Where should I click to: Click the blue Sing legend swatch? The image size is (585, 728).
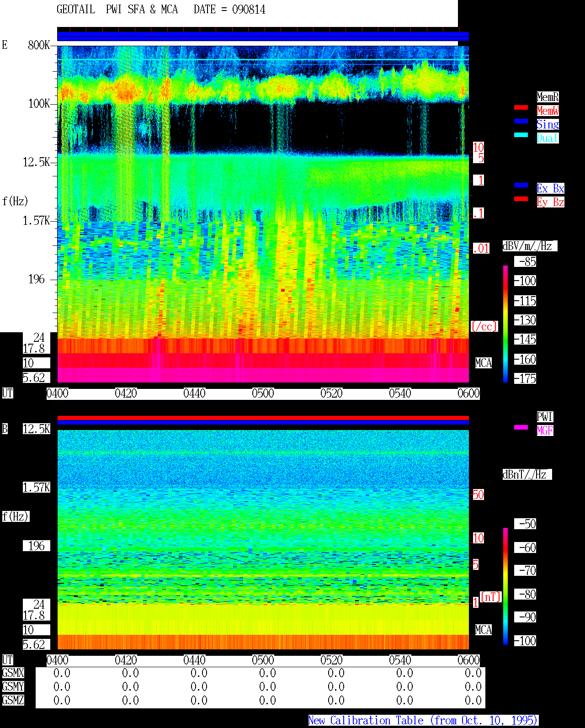point(521,121)
